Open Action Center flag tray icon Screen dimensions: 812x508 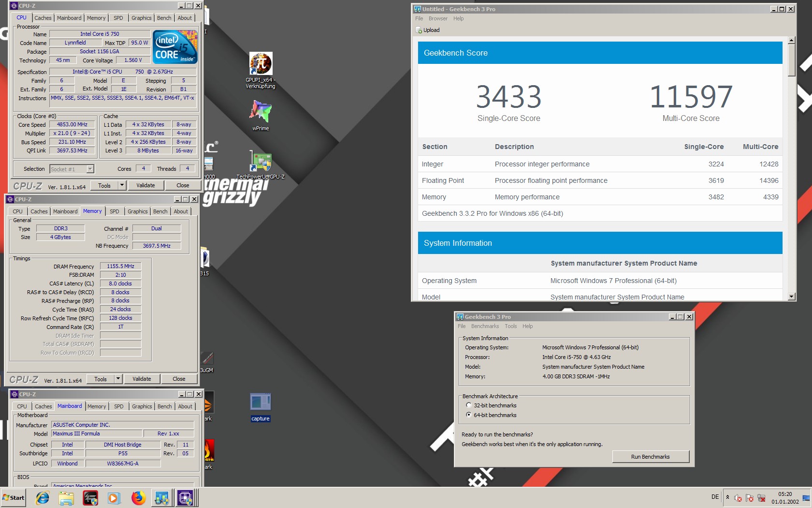pyautogui.click(x=750, y=498)
